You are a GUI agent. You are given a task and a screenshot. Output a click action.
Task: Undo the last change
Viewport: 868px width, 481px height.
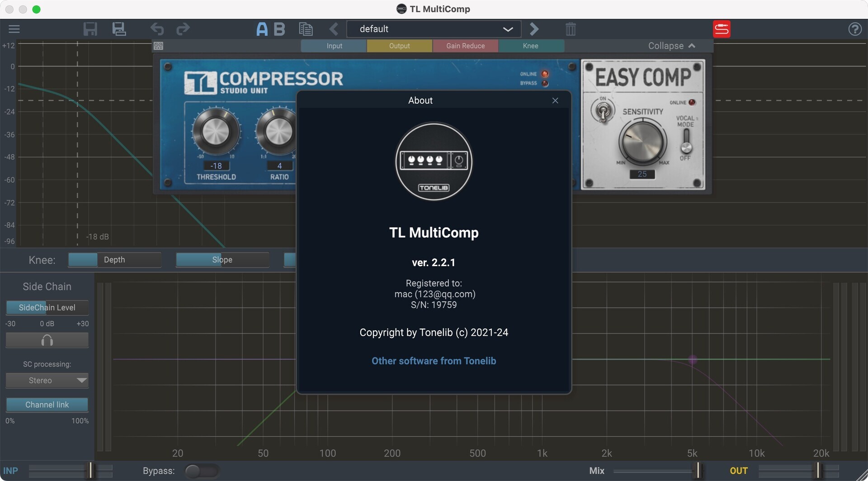click(x=157, y=29)
